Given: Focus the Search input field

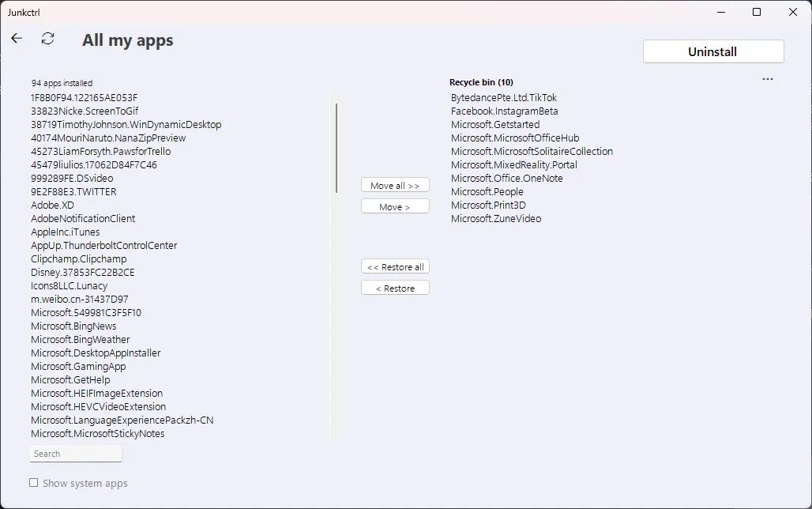Looking at the screenshot, I should (76, 454).
